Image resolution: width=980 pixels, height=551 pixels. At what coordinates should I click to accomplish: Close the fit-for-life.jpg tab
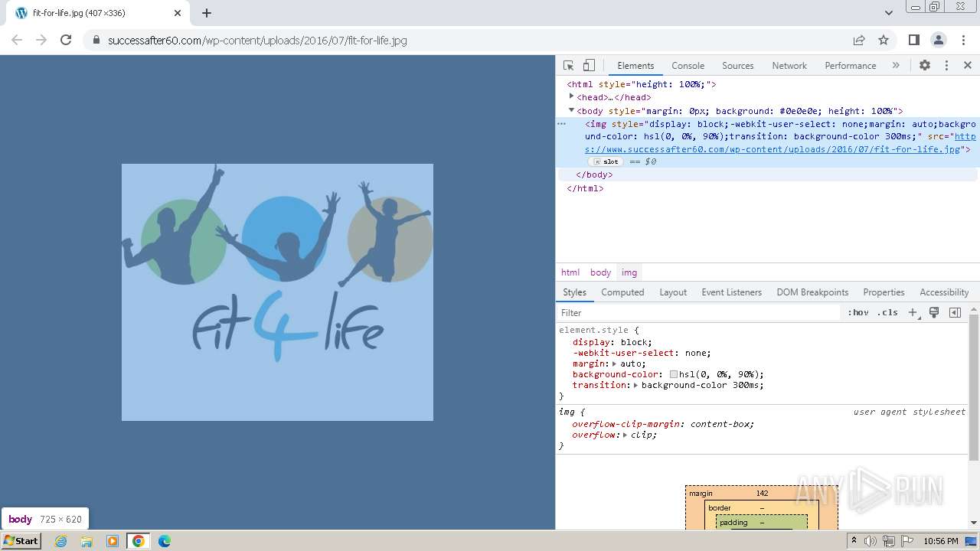[x=178, y=13]
